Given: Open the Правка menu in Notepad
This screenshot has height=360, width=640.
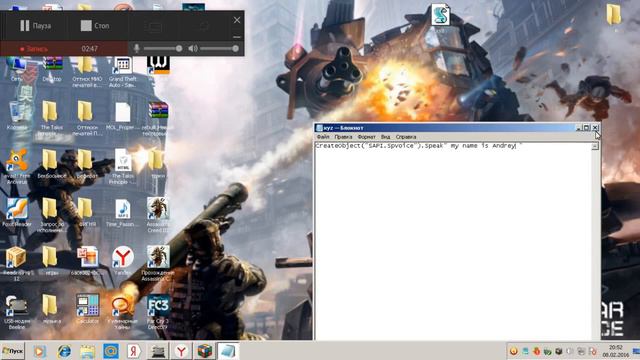Looking at the screenshot, I should pos(343,137).
